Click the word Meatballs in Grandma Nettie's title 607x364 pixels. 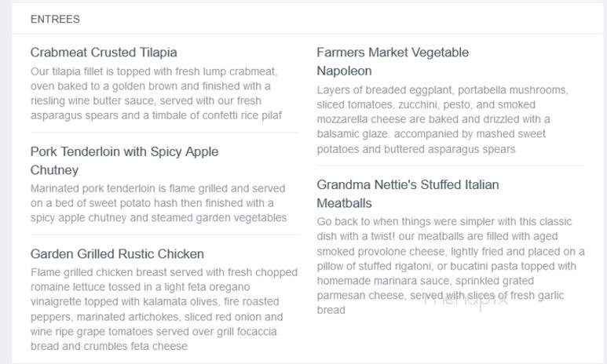344,203
